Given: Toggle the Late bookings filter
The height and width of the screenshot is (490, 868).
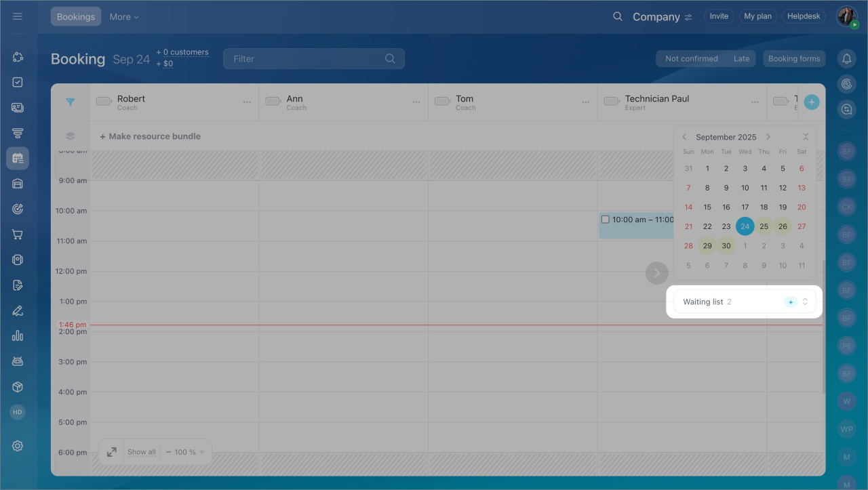Looking at the screenshot, I should 741,59.
